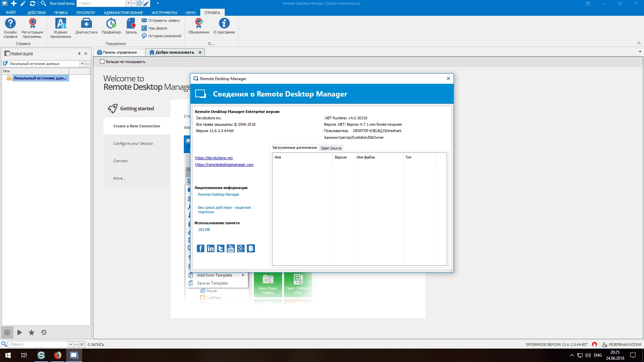Open the ФАЙЛ menu
This screenshot has width=644, height=362.
pyautogui.click(x=11, y=13)
